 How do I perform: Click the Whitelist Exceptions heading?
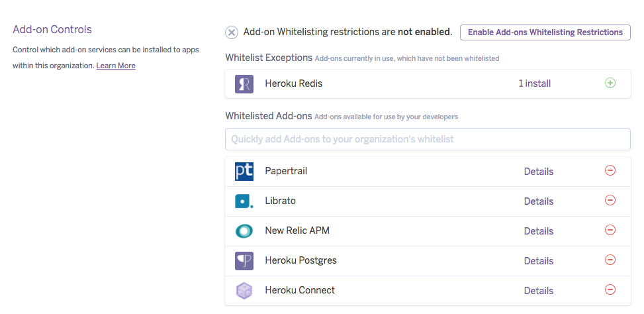(x=269, y=58)
